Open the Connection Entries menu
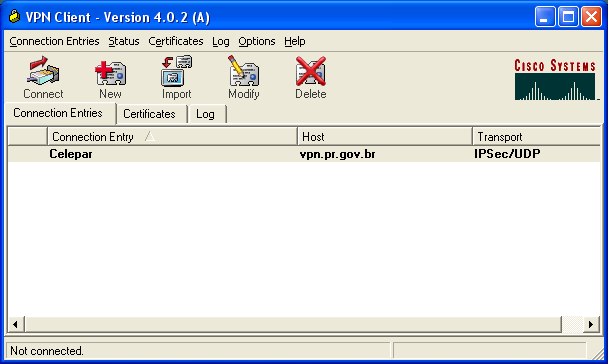This screenshot has width=608, height=364. coord(54,41)
